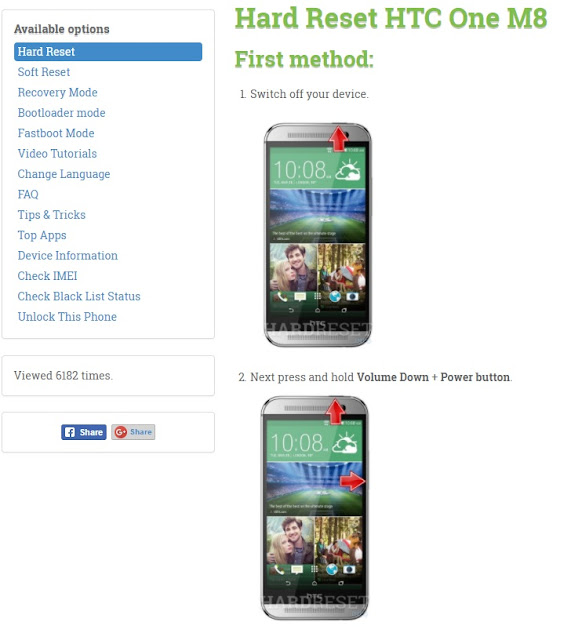Go to Top Apps
582x640 pixels.
coord(42,235)
